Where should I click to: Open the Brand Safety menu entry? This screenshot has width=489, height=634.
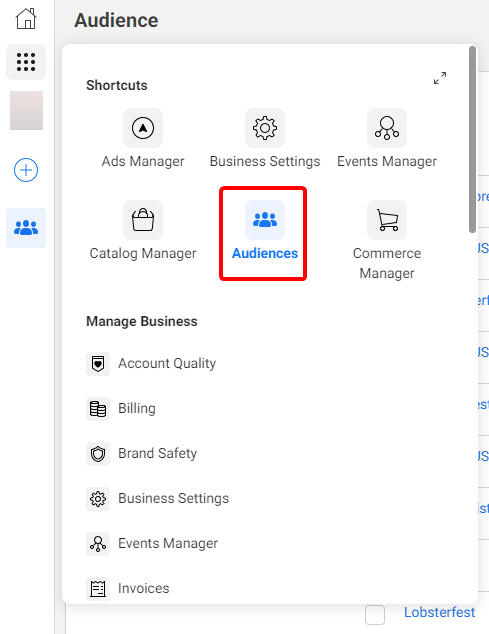tap(157, 453)
